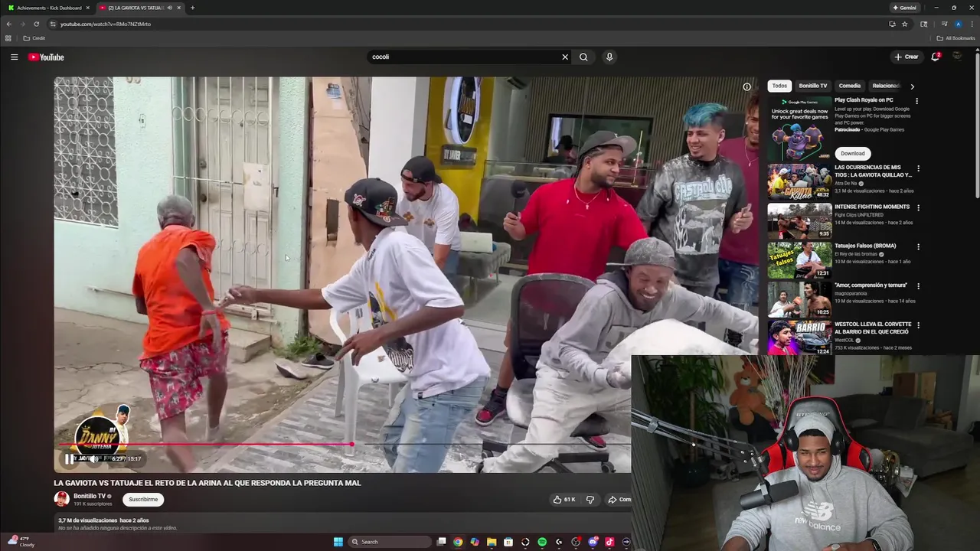
Task: Select the Bonitillo TV filter chip
Action: [812, 86]
